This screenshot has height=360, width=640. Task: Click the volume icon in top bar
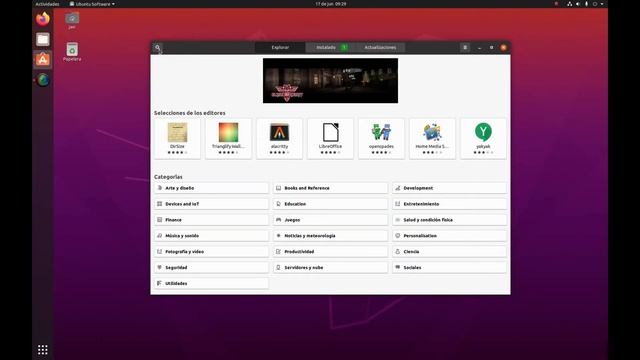[578, 4]
